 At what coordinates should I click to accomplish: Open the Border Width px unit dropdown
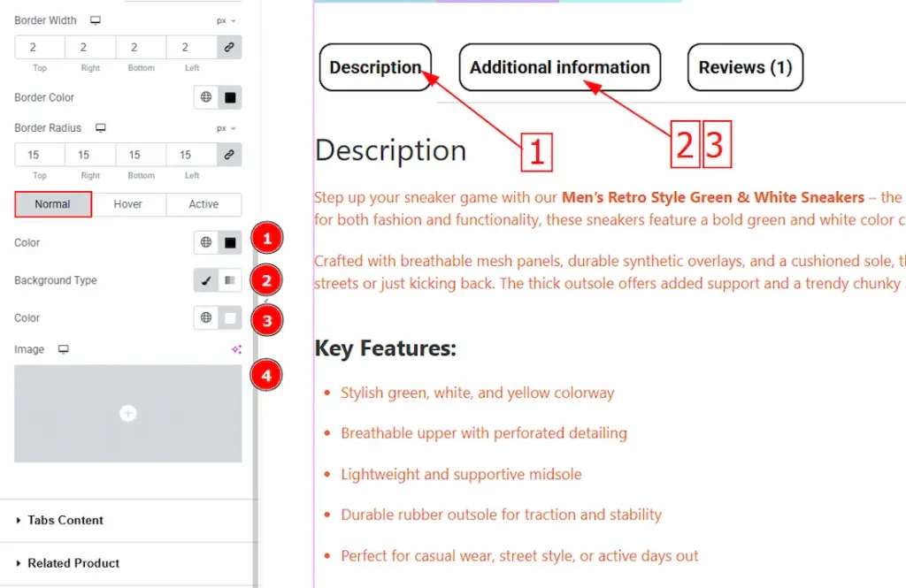(226, 20)
